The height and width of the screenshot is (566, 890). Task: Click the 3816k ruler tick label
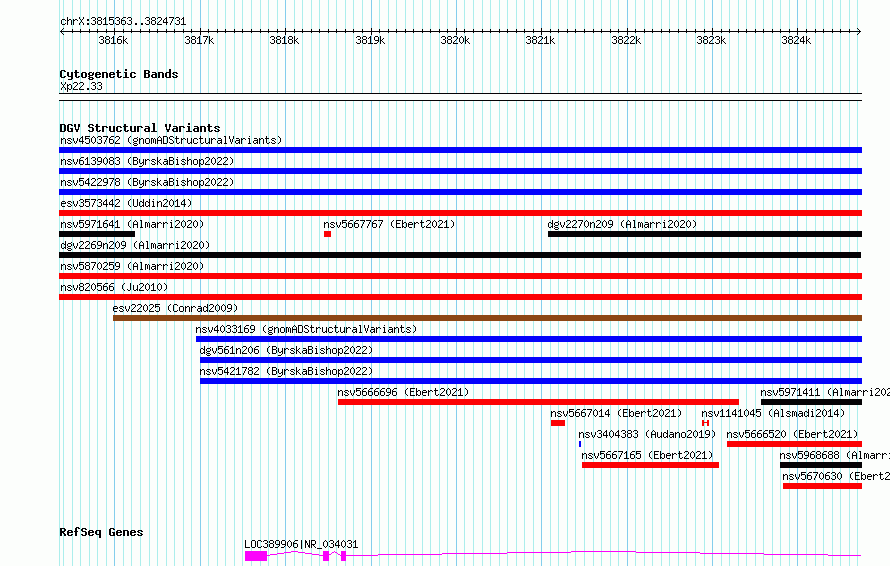[x=113, y=40]
